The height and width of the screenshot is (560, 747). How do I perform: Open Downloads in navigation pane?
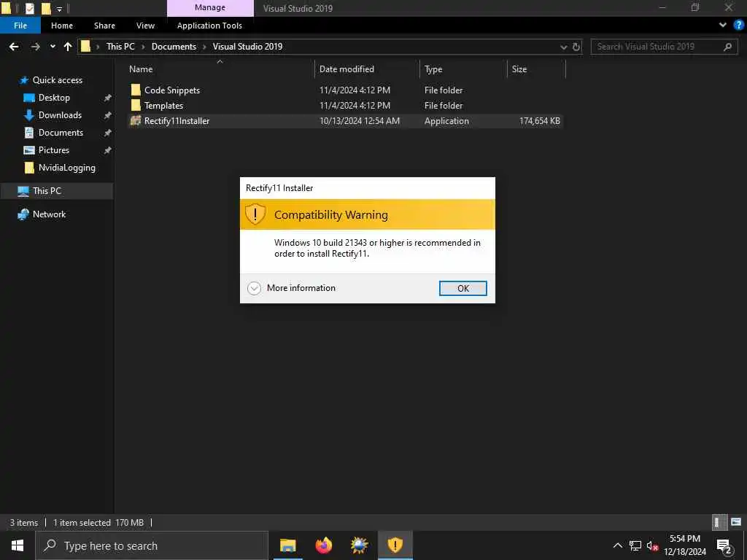click(60, 115)
